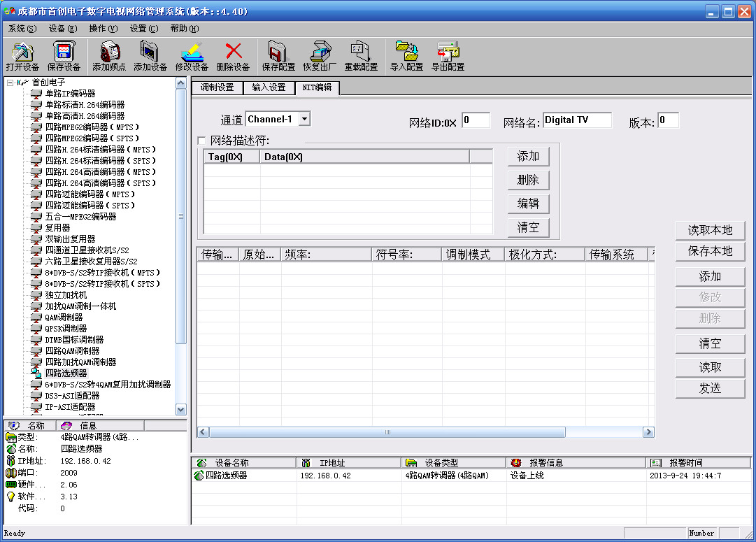Click the 版本 input field
This screenshot has height=542, width=756.
pos(669,120)
